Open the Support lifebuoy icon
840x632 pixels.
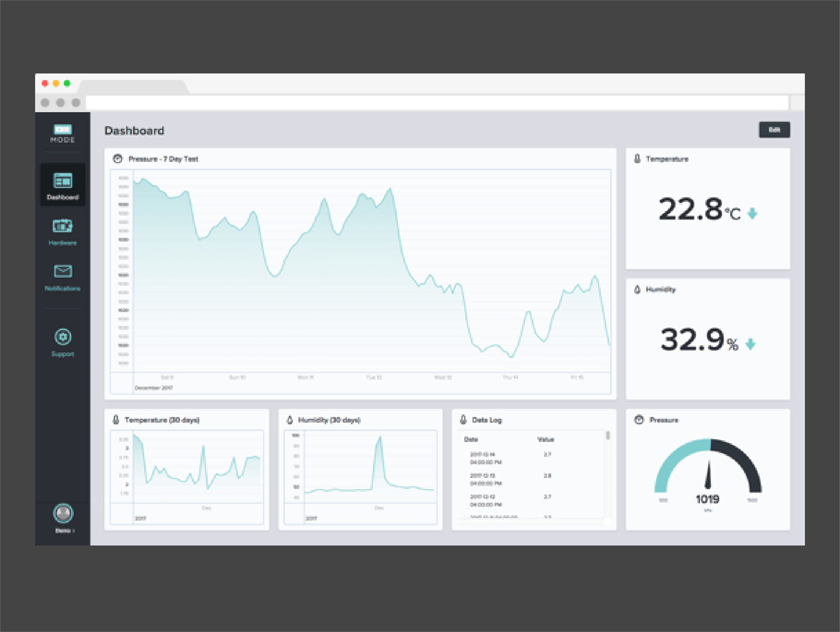[x=63, y=337]
